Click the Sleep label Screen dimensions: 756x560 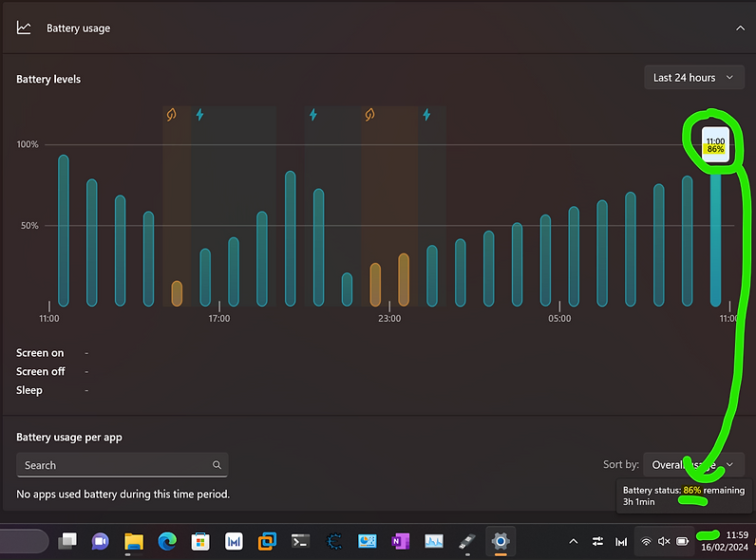[x=29, y=390]
